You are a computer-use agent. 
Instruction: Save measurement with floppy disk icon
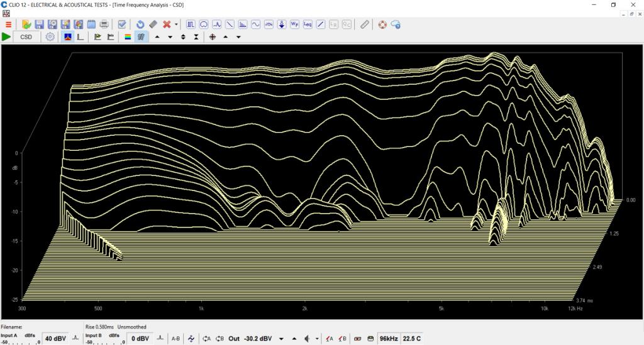click(x=39, y=25)
